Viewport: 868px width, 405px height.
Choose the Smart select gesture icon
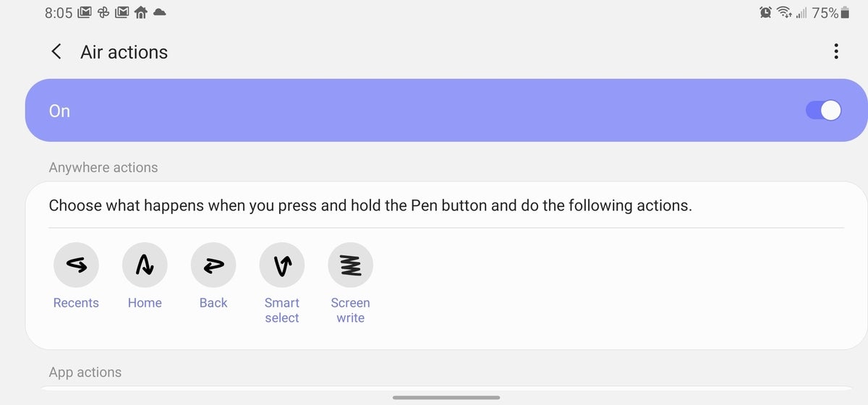pos(282,265)
